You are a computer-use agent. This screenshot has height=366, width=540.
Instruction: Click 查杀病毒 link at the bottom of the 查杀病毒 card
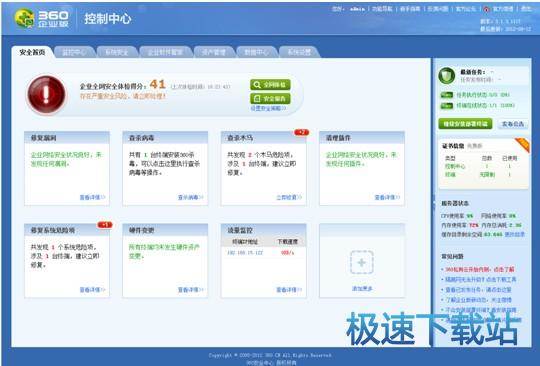(190, 198)
